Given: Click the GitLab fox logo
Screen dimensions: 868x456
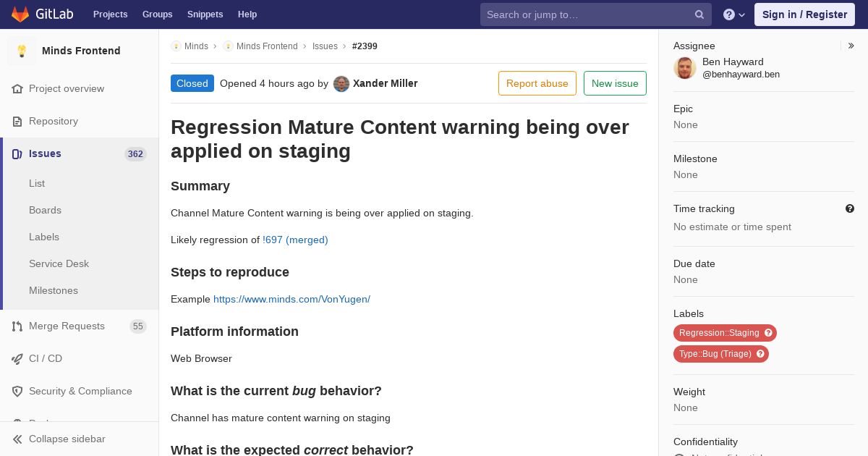Looking at the screenshot, I should (20, 14).
